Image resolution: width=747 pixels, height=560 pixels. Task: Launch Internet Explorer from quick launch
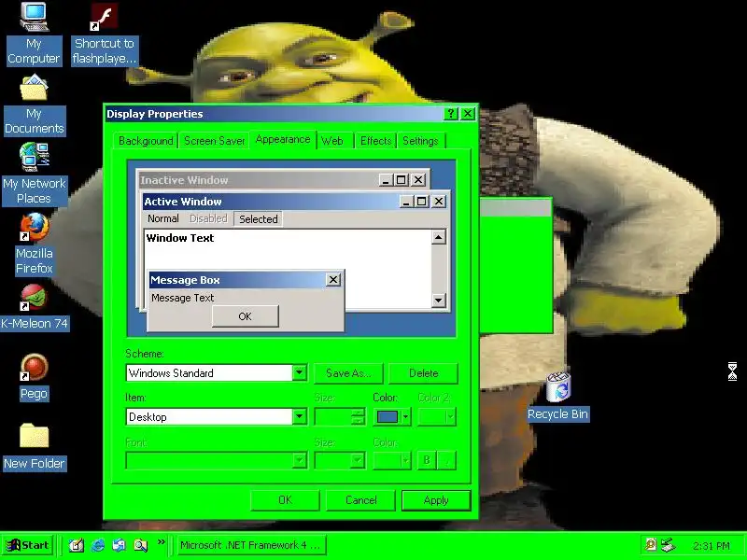pos(98,545)
